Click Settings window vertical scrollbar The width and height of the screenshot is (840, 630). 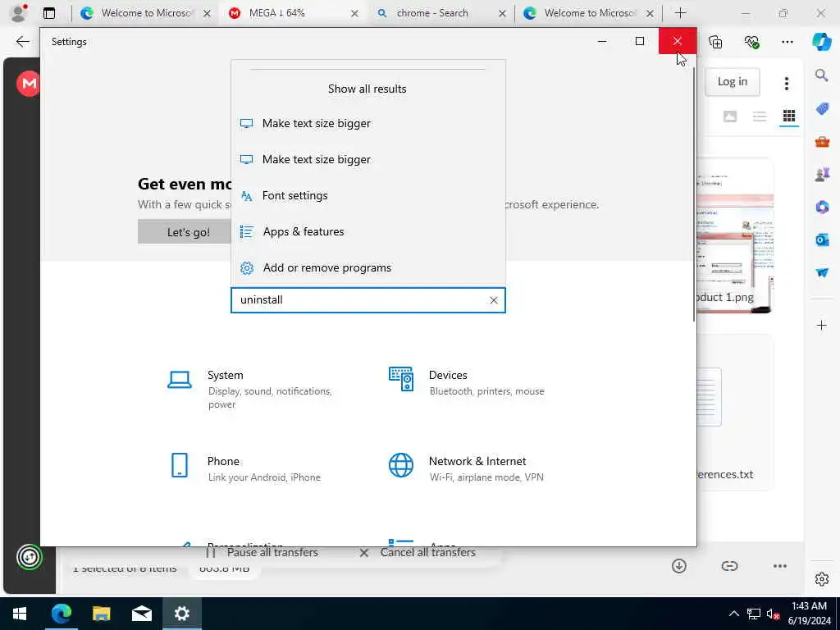(x=694, y=195)
